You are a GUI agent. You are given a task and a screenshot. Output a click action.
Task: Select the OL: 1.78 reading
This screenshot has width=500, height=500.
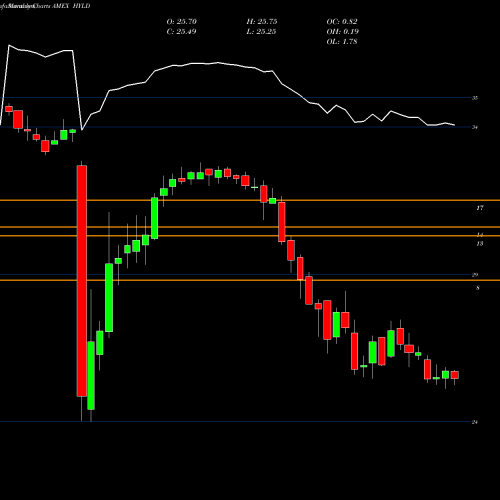pos(342,42)
